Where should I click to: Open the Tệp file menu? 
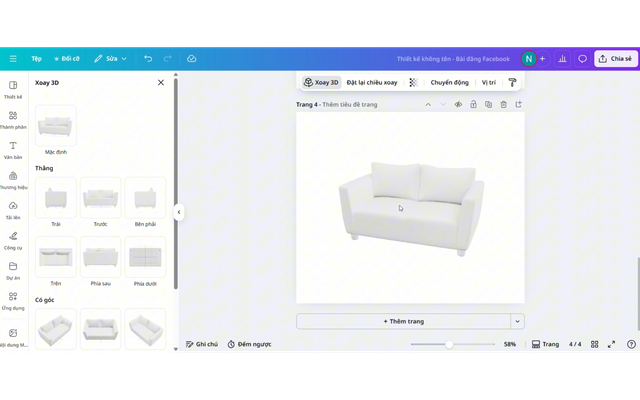coord(36,59)
